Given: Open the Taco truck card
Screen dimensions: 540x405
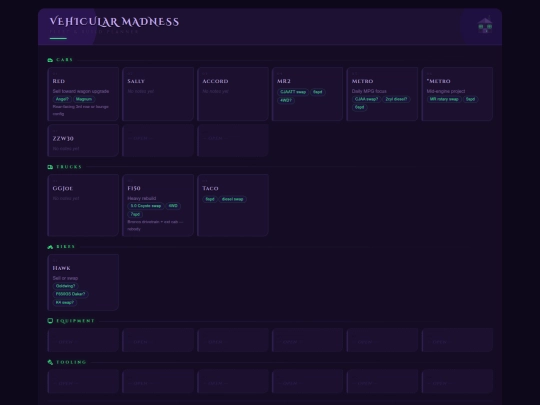Looking at the screenshot, I should (233, 205).
